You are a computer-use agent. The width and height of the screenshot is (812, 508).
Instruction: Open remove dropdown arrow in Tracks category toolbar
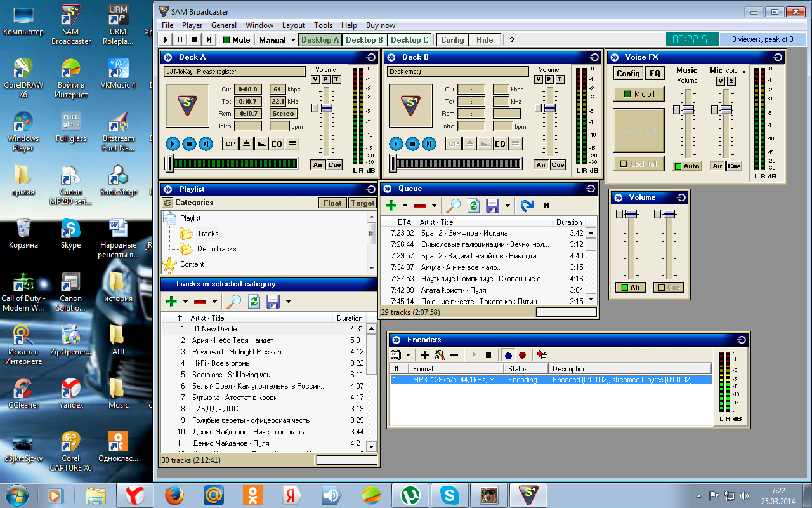(x=214, y=301)
